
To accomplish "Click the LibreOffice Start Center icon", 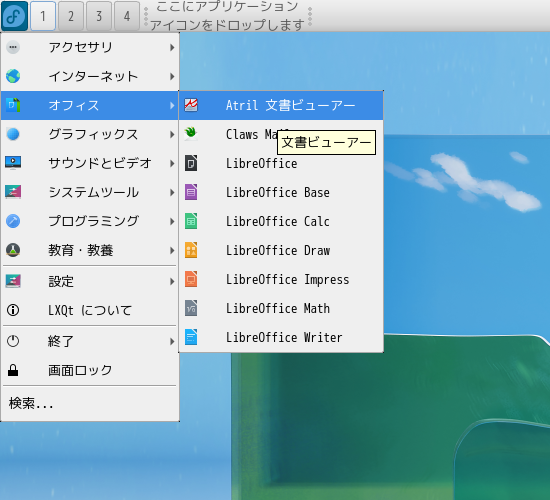I will point(191,163).
